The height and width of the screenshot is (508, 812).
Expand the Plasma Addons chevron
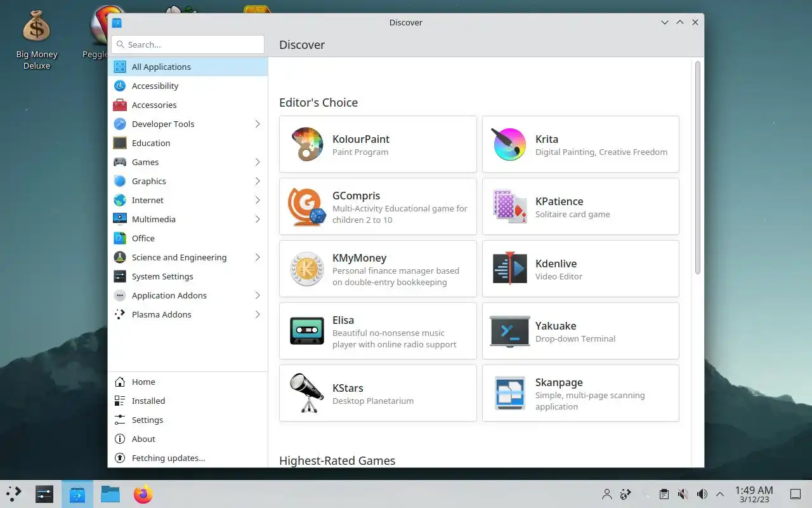pyautogui.click(x=258, y=314)
